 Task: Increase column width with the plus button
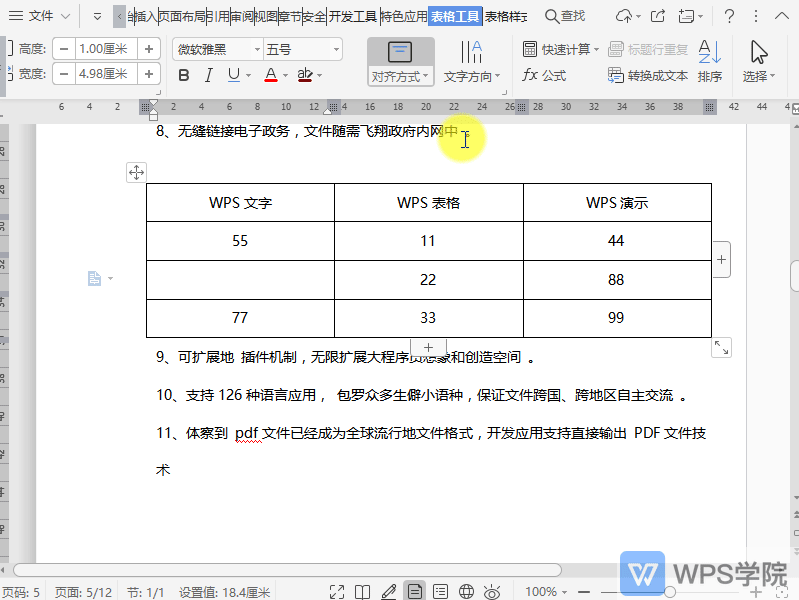[x=149, y=74]
